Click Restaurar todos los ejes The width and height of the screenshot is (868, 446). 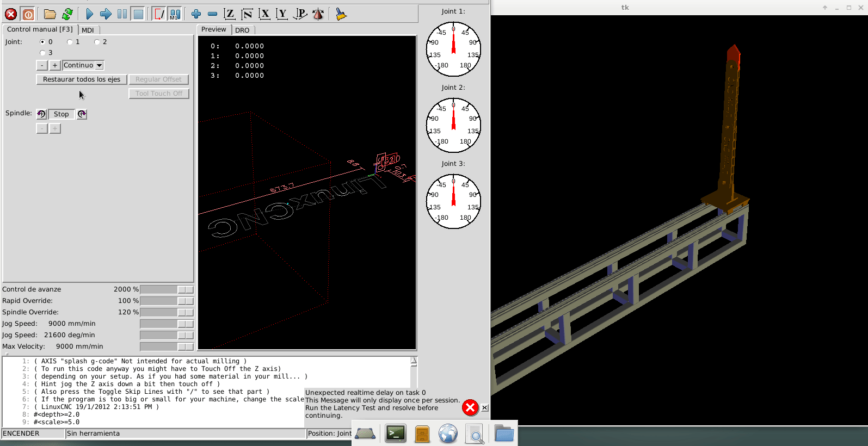click(x=82, y=79)
